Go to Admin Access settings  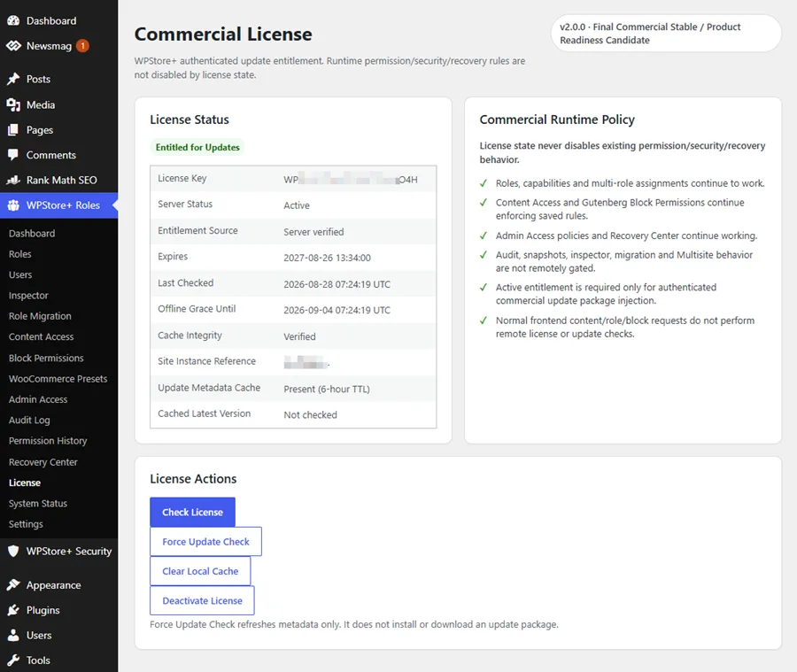pos(38,399)
